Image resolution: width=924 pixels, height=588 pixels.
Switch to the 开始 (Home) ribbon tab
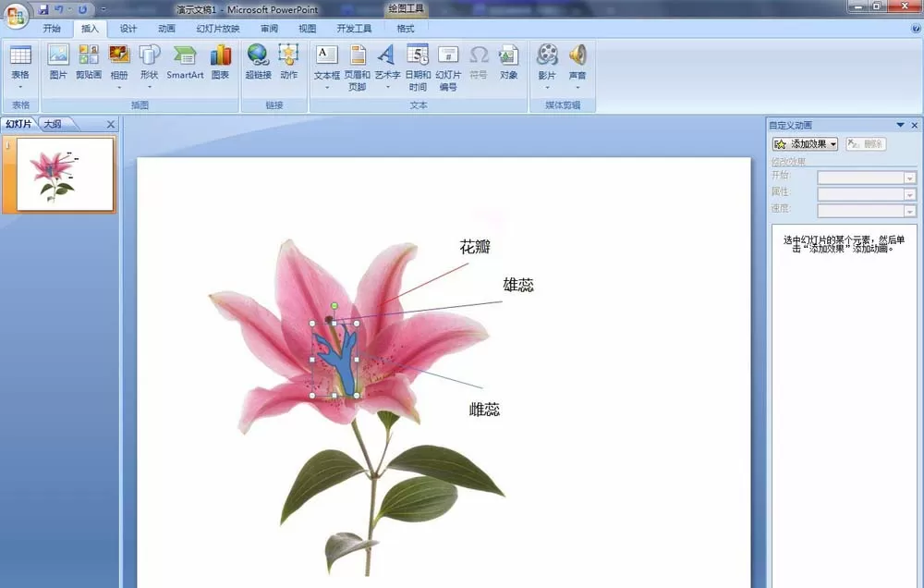coord(52,29)
